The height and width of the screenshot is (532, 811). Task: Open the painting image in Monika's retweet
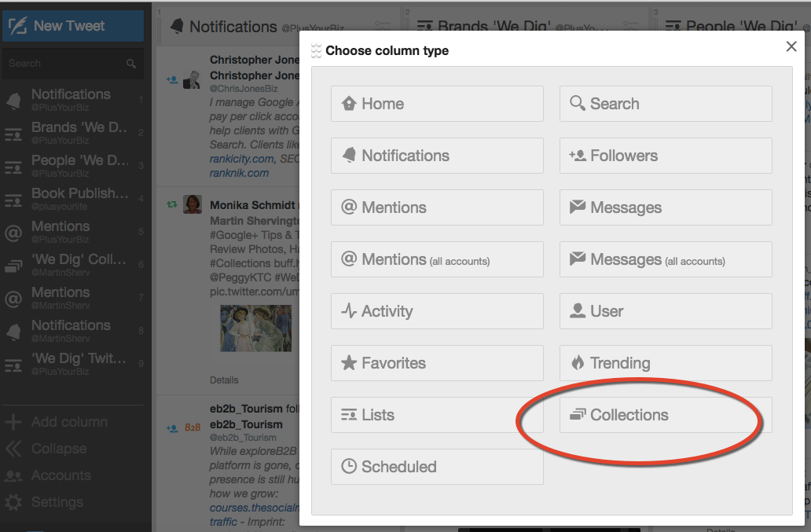[x=256, y=328]
